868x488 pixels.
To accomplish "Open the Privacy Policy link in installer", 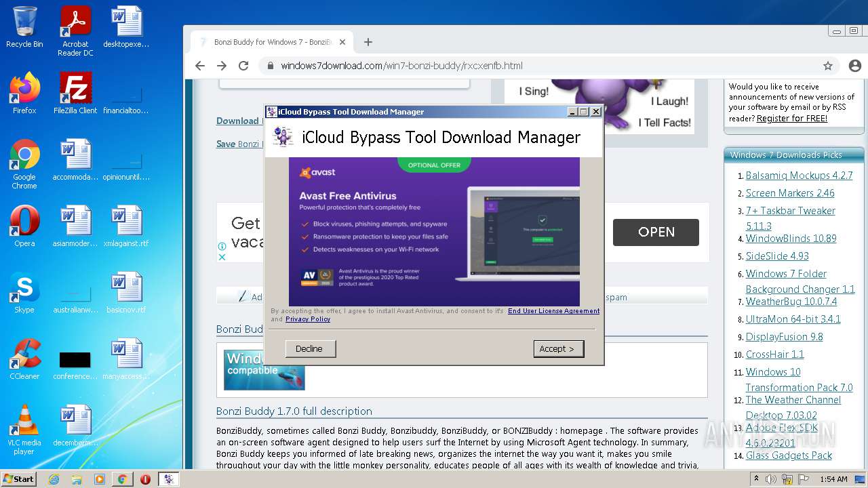I will point(308,319).
